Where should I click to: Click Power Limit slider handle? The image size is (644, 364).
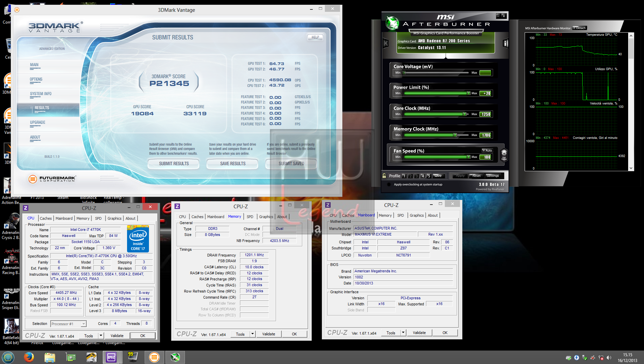(x=468, y=93)
